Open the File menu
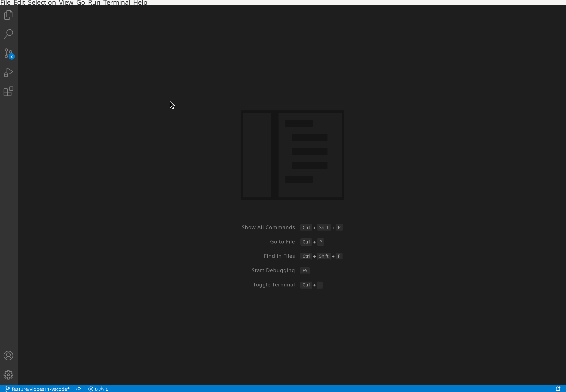This screenshot has width=566, height=392. coord(5,3)
